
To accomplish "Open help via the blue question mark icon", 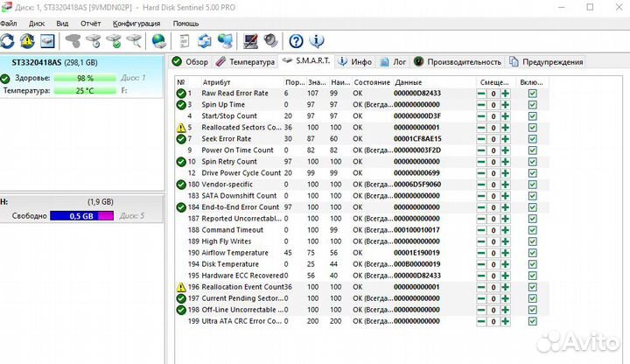I will click(x=297, y=40).
